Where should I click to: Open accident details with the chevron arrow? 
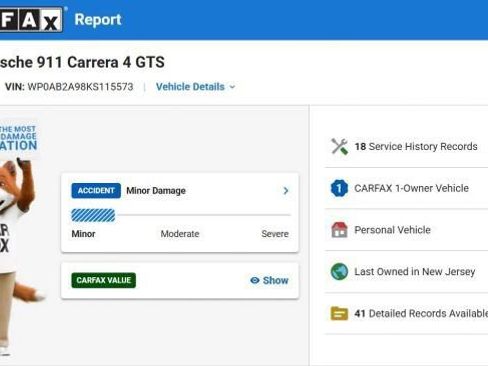286,191
